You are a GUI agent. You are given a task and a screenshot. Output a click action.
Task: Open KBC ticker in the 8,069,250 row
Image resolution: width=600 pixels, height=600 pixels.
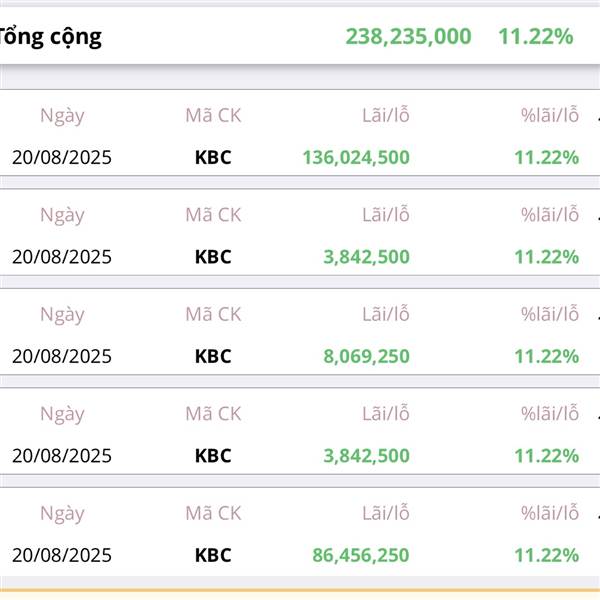pyautogui.click(x=213, y=356)
